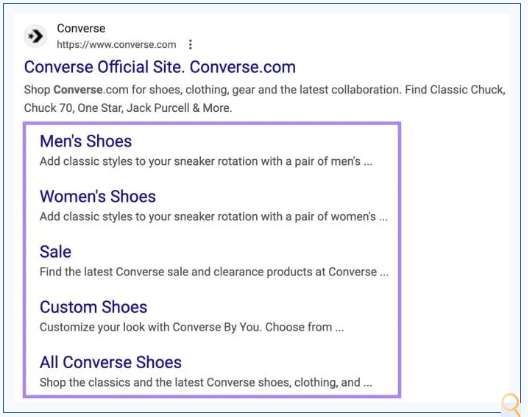528x417 pixels.
Task: Click the Shop the classics description text
Action: pyautogui.click(x=206, y=382)
